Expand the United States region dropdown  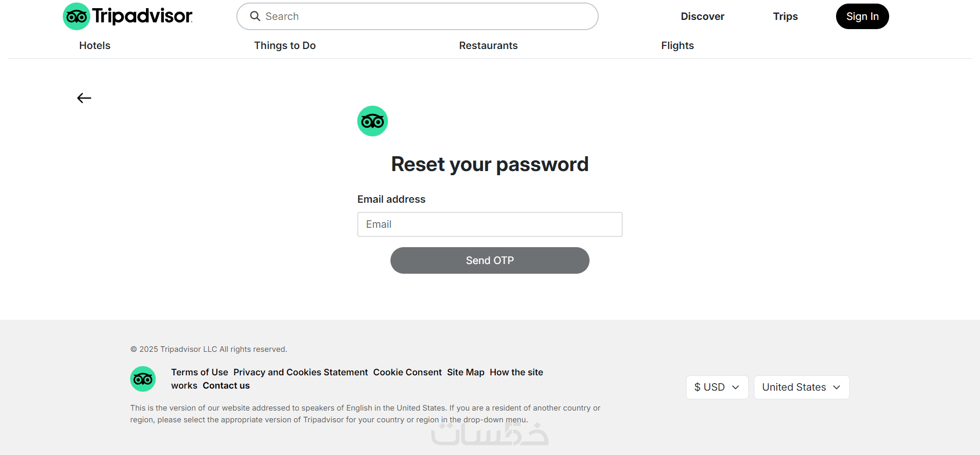click(x=801, y=387)
